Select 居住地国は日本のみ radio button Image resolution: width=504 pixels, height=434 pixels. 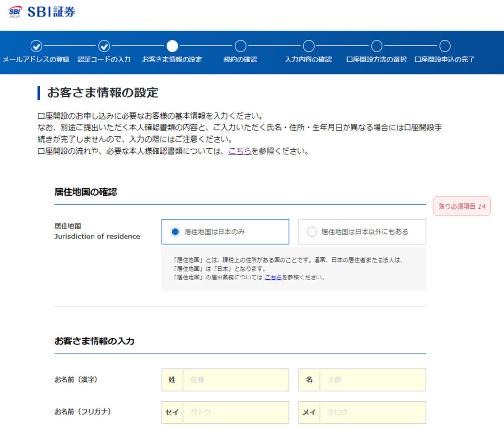[175, 232]
